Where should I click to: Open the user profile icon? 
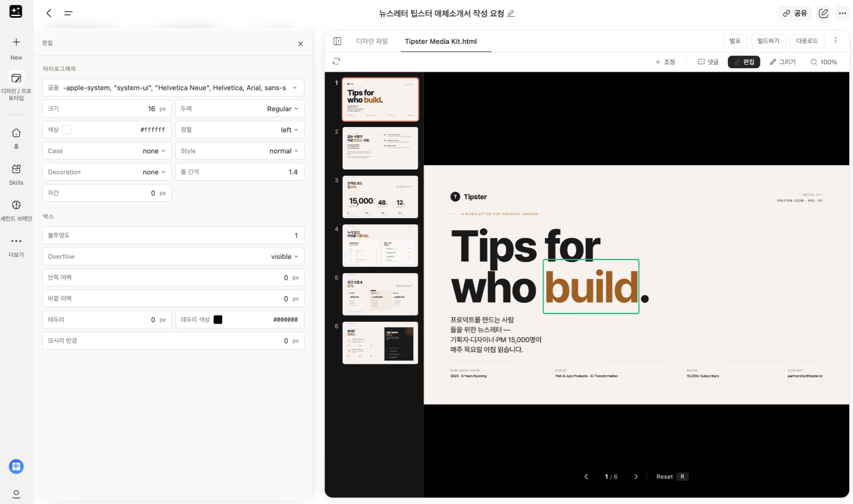[16, 494]
